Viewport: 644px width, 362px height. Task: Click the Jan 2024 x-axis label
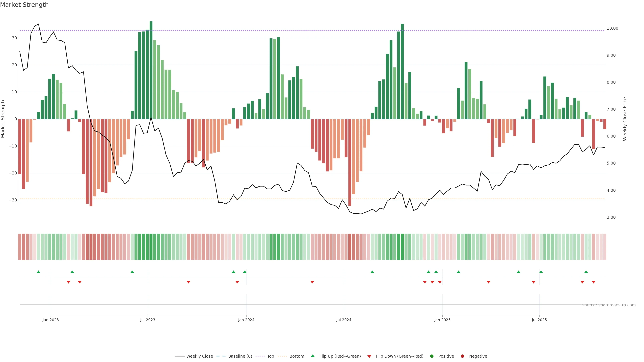click(x=246, y=320)
